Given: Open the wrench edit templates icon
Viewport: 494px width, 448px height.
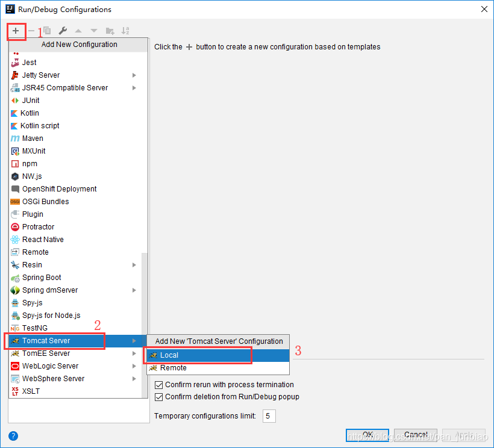Looking at the screenshot, I should (x=63, y=31).
